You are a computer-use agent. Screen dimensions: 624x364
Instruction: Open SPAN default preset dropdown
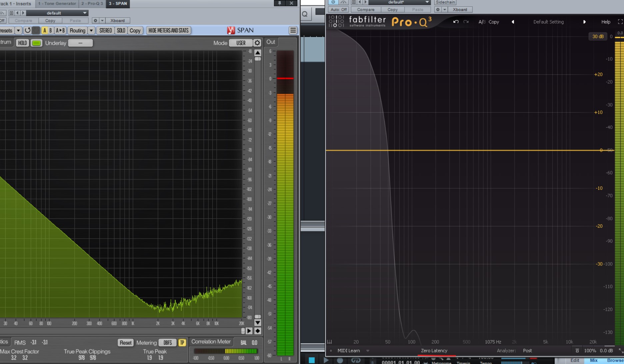57,13
